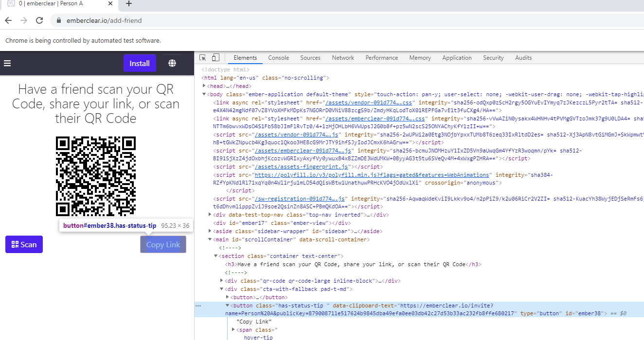The width and height of the screenshot is (644, 340).
Task: Collapse the body element node
Action: pos(204,94)
